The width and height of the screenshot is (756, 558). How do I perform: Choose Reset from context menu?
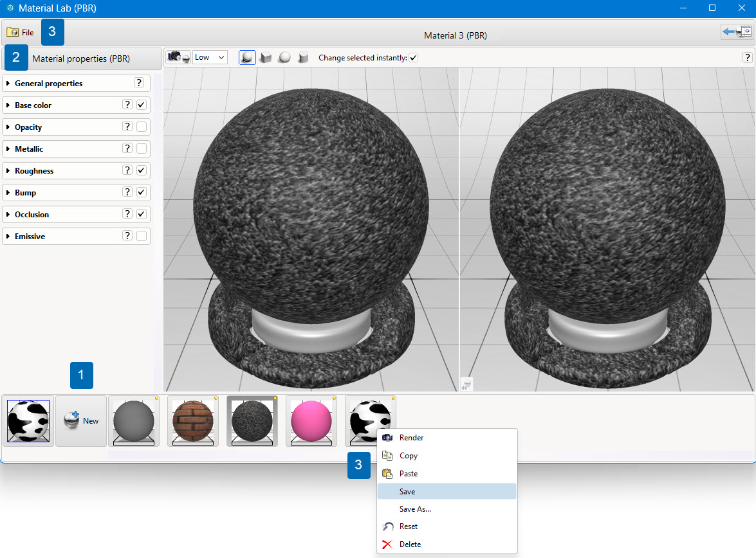point(447,526)
